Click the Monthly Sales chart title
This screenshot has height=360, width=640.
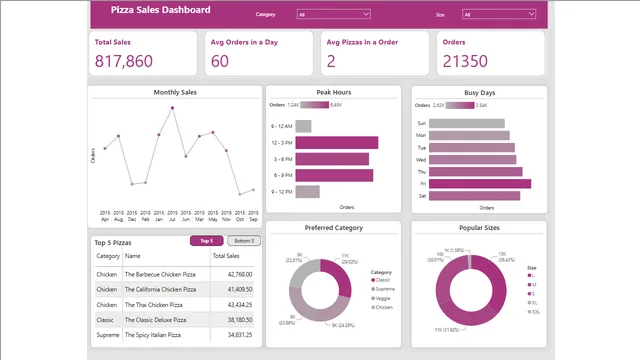click(175, 92)
